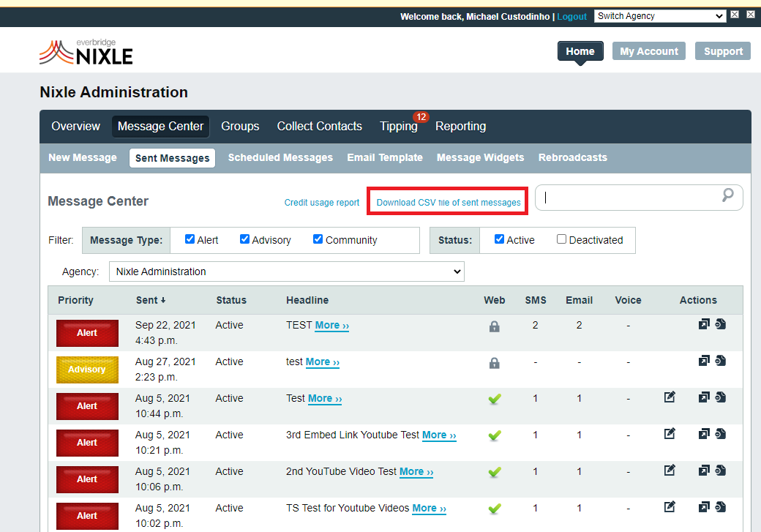The height and width of the screenshot is (532, 761).
Task: Click the document-minus icon in the Sep 22 row
Action: point(721,323)
